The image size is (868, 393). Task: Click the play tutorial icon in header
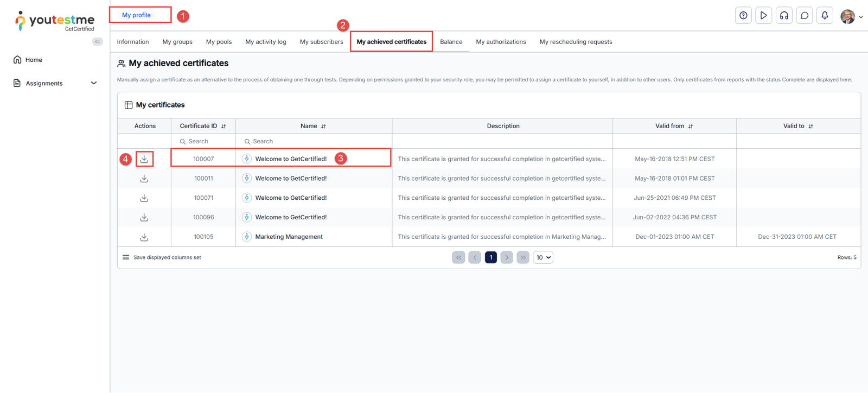763,16
